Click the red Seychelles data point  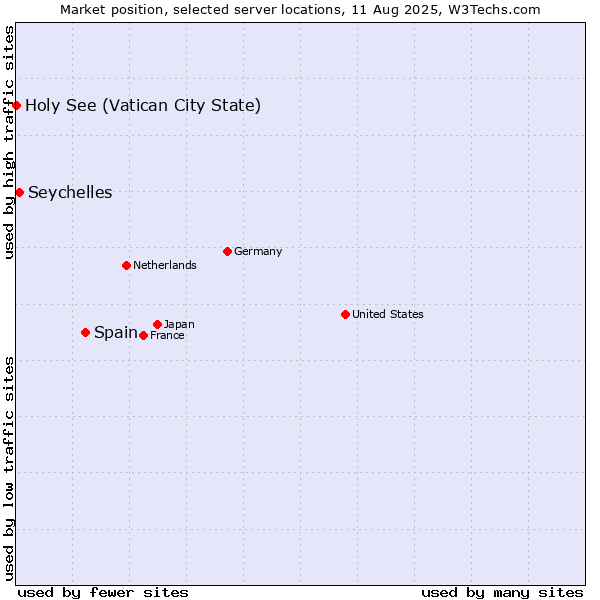pos(20,192)
